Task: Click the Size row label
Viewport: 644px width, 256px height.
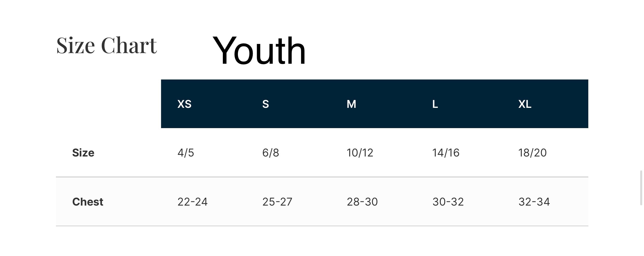Action: pyautogui.click(x=83, y=153)
